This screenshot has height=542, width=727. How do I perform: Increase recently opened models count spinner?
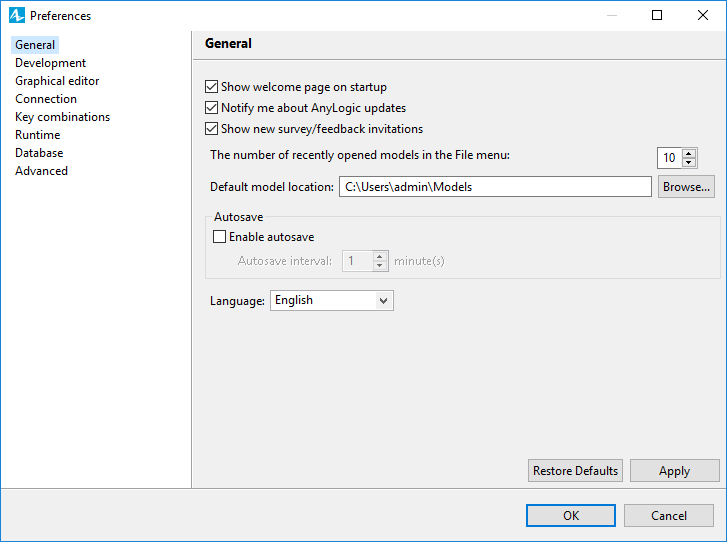[x=689, y=153]
